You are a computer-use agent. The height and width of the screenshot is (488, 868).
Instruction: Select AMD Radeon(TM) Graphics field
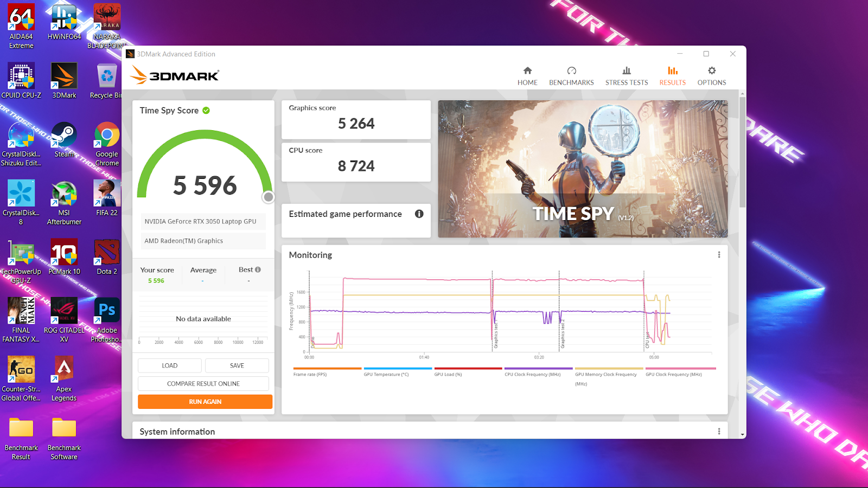[x=203, y=241]
